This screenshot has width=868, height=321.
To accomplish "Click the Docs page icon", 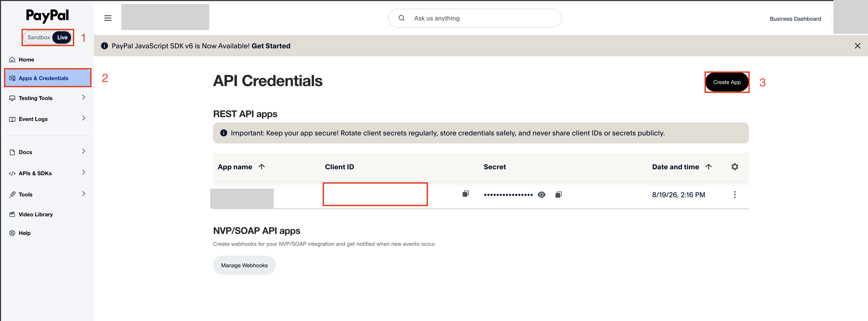I will 12,153.
